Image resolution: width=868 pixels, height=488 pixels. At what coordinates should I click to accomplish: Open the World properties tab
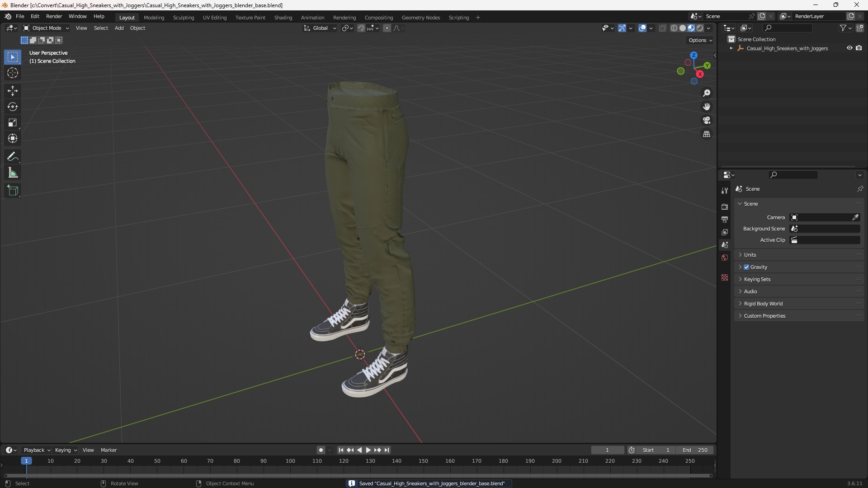[x=725, y=258]
